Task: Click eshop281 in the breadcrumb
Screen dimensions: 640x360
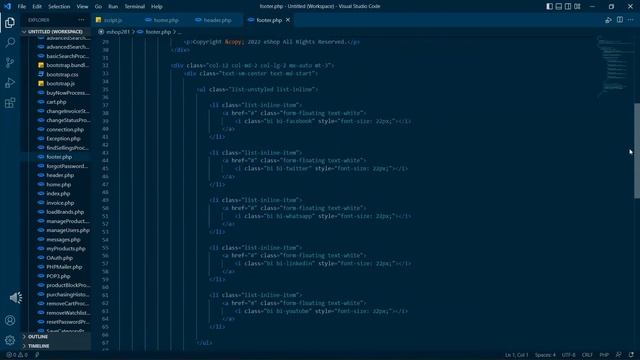Action: 118,32
